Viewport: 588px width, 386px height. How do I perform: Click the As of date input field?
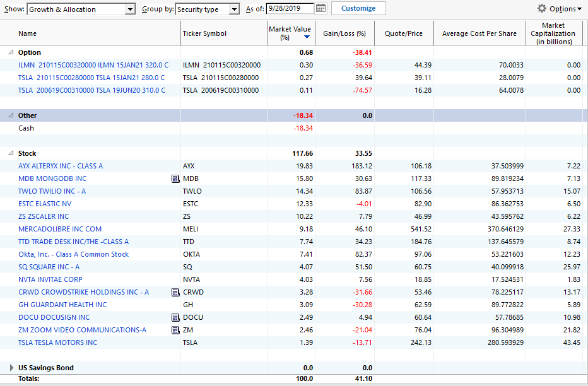click(x=290, y=9)
